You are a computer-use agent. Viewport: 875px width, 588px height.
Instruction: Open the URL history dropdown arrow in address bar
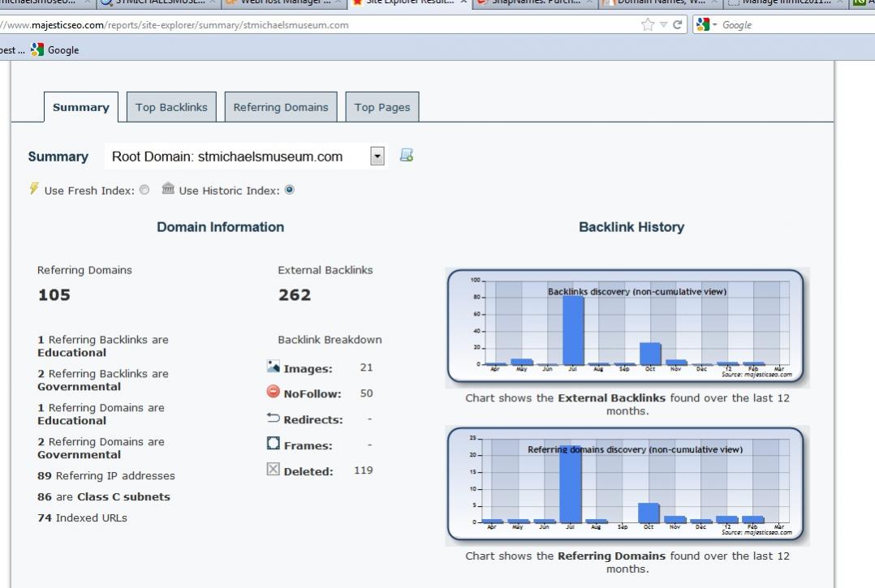(x=663, y=24)
